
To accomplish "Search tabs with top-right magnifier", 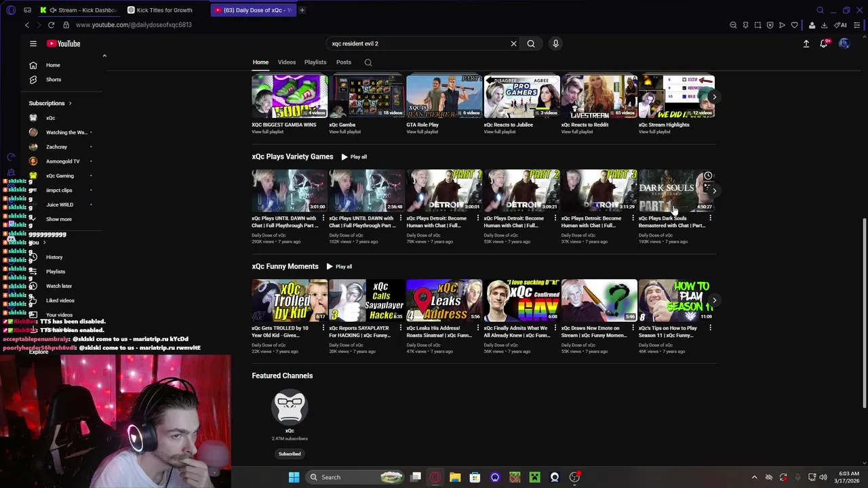I will coord(820,10).
